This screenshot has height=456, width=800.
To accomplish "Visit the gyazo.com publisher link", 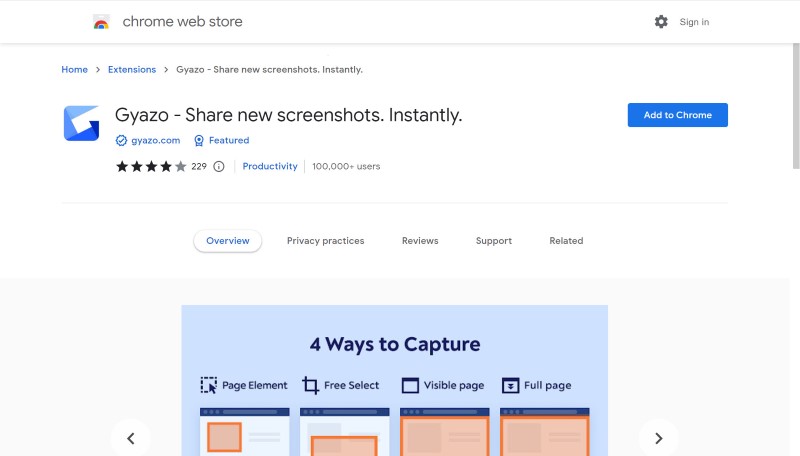I will (156, 140).
